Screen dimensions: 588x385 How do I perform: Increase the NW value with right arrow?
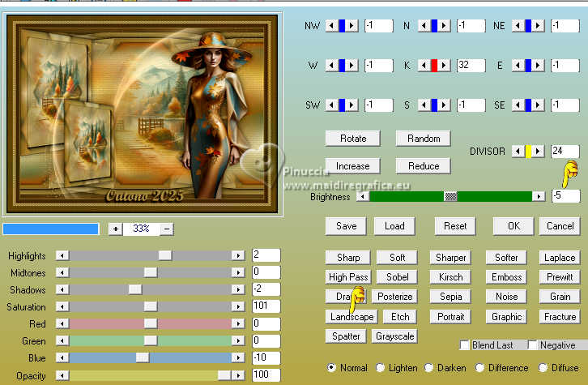coord(352,26)
